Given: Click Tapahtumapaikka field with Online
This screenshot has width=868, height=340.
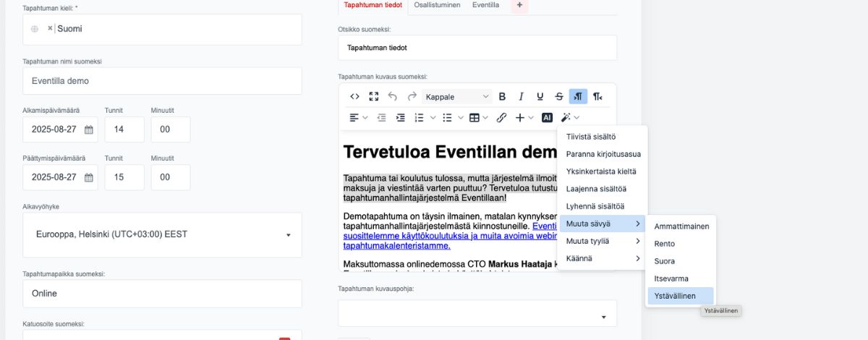Looking at the screenshot, I should coord(162,294).
